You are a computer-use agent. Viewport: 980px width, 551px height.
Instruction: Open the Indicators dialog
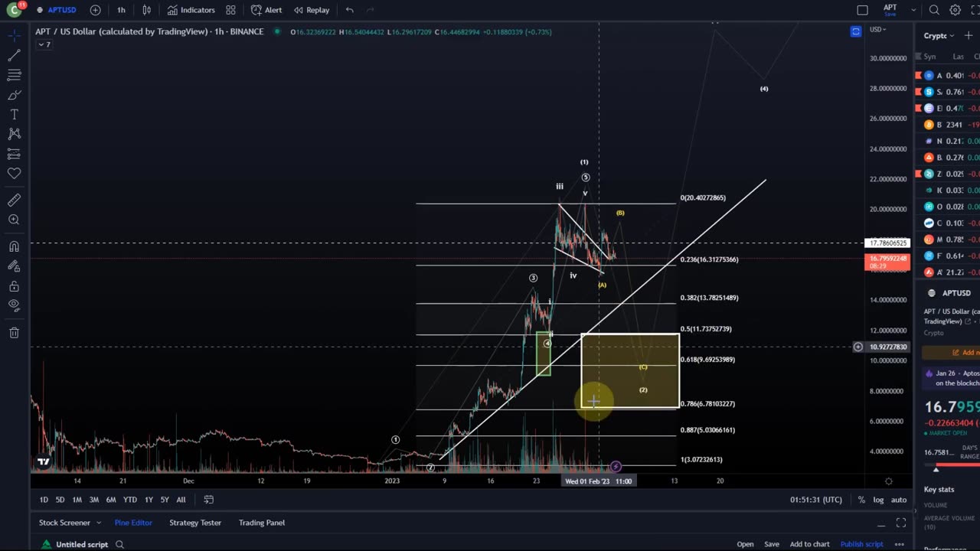click(x=191, y=10)
